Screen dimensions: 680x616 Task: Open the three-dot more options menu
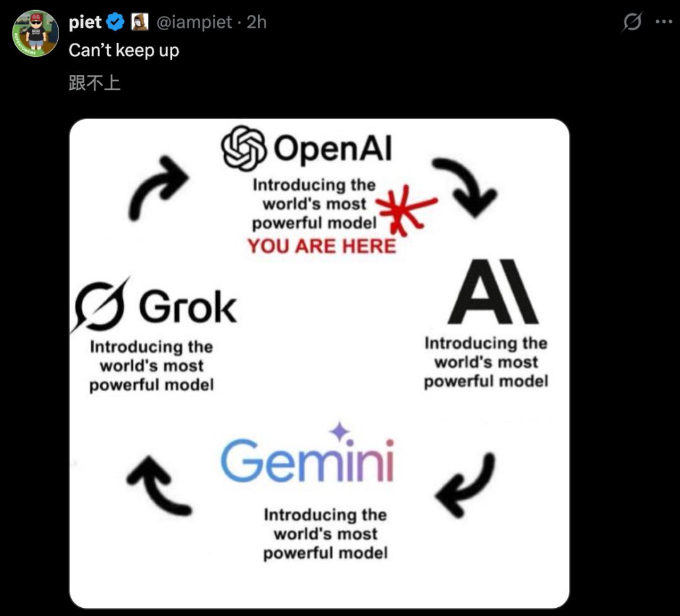(664, 22)
